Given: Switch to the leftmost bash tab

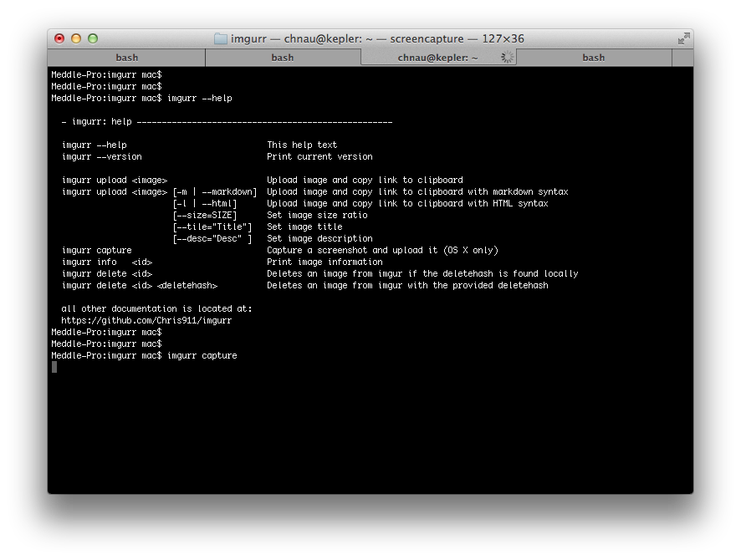Looking at the screenshot, I should pyautogui.click(x=126, y=58).
